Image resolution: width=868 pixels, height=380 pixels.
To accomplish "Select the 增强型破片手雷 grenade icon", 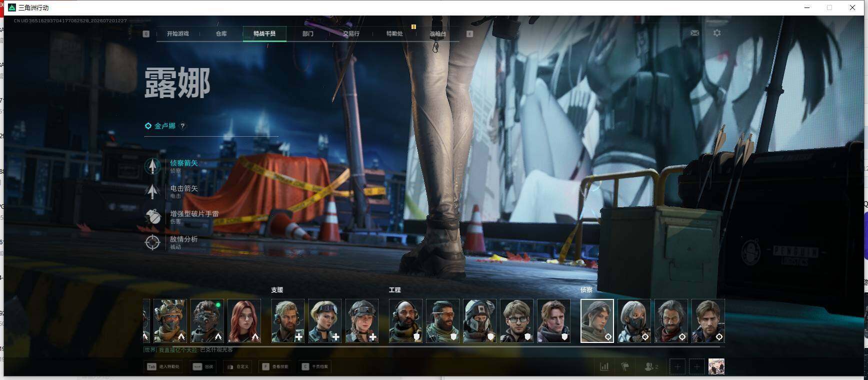I will tap(152, 217).
